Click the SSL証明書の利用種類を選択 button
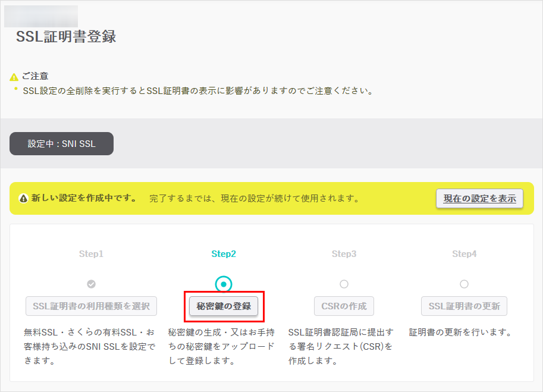This screenshot has height=392, width=543. [x=91, y=306]
